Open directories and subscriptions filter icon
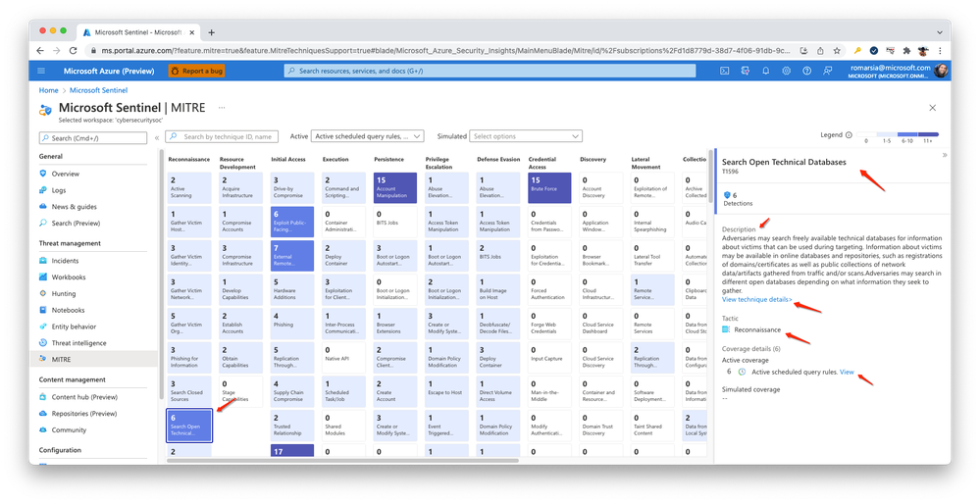 (x=745, y=71)
